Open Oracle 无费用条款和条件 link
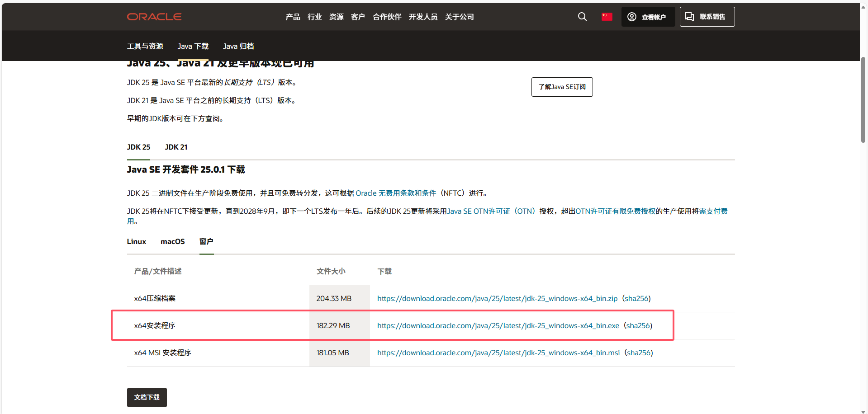The image size is (868, 414). click(396, 193)
